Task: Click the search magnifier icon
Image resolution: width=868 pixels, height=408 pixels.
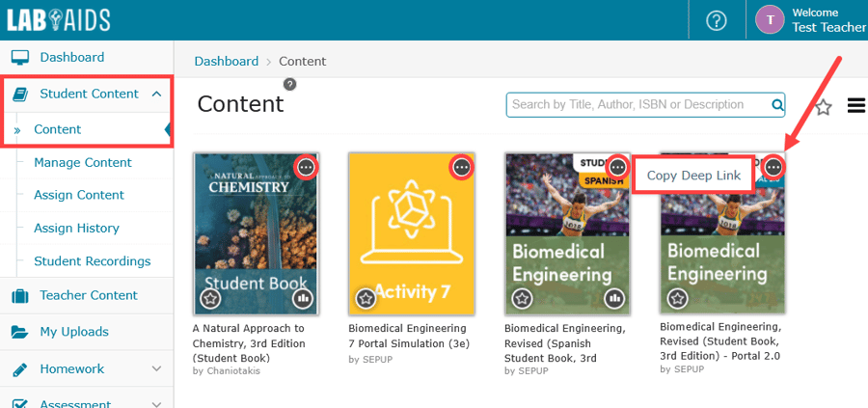Action: tap(777, 105)
